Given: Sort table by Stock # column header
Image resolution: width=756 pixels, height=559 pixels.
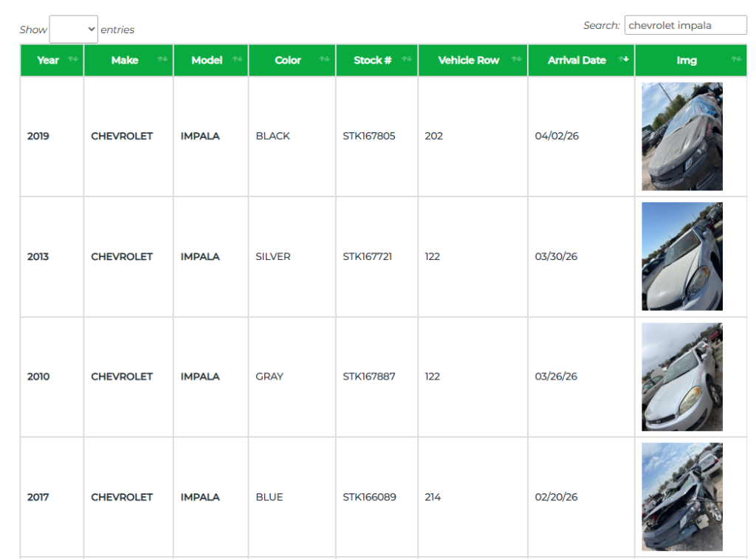Looking at the screenshot, I should click(x=377, y=61).
